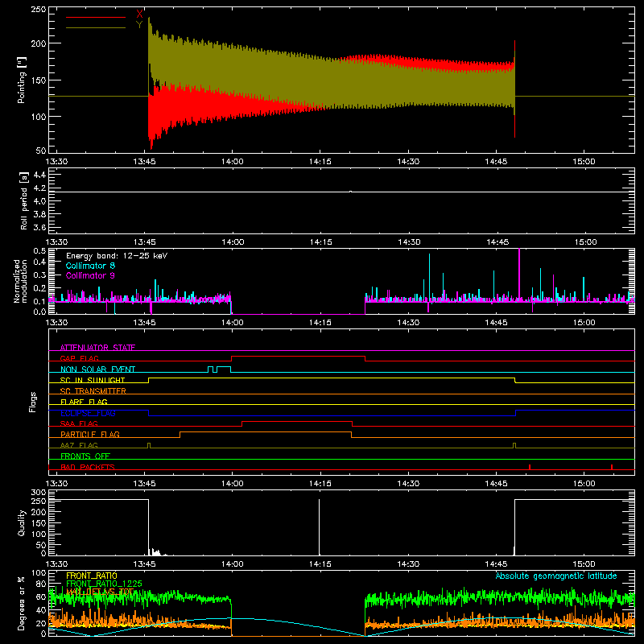Select the yellow FRONT_RATIO legend entry
Image resolution: width=644 pixels, height=644 pixels.
92,576
